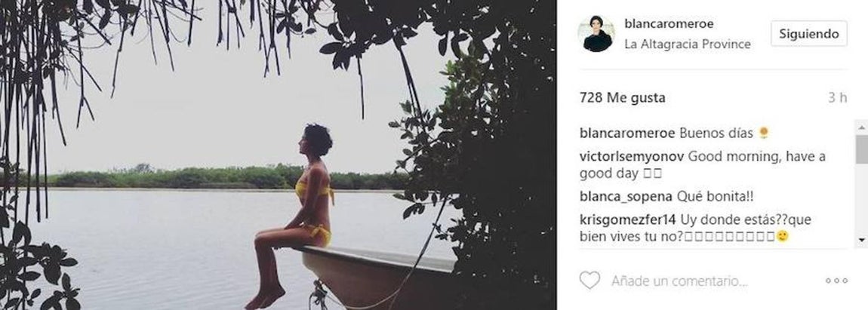Click blancaromeroe in the Buenos días caption
This screenshot has width=868, height=310.
(626, 134)
